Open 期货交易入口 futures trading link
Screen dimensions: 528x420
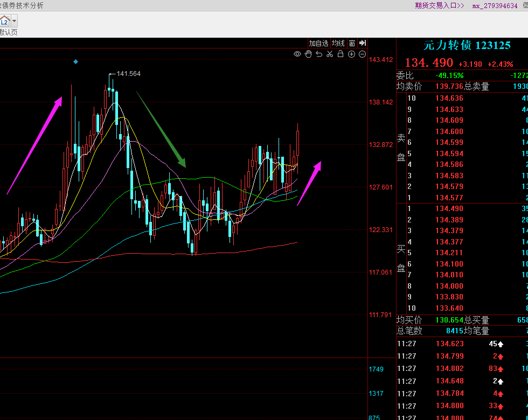tap(440, 5)
